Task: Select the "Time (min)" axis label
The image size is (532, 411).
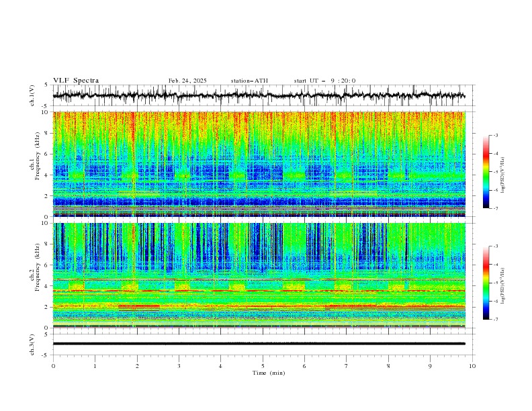Action: pyautogui.click(x=269, y=373)
